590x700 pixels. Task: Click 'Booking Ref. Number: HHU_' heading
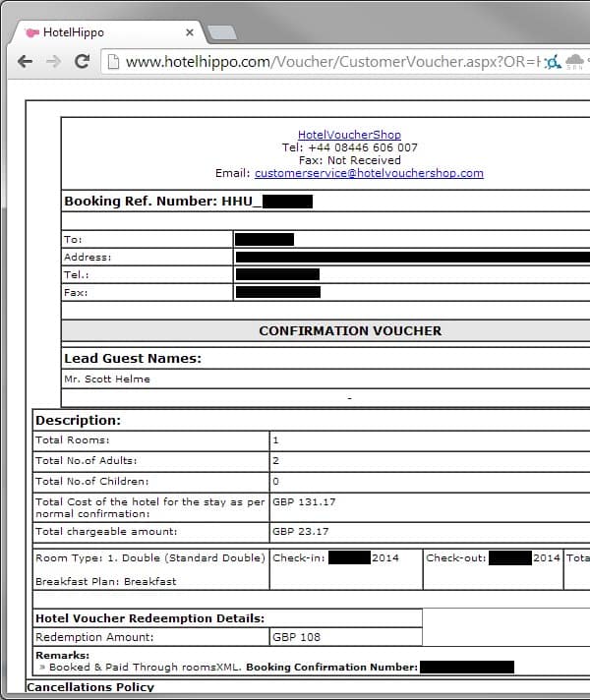tap(162, 201)
